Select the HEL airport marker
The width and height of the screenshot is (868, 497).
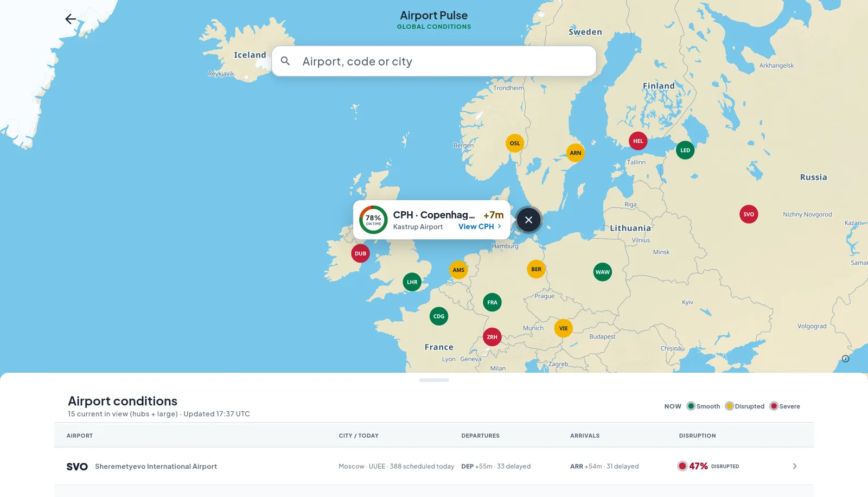[638, 141]
